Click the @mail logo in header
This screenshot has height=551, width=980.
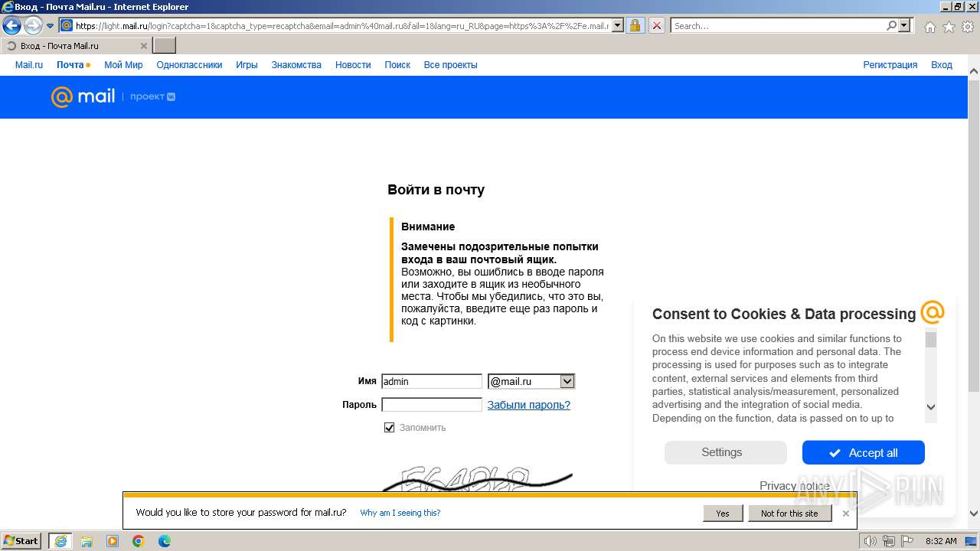point(83,96)
